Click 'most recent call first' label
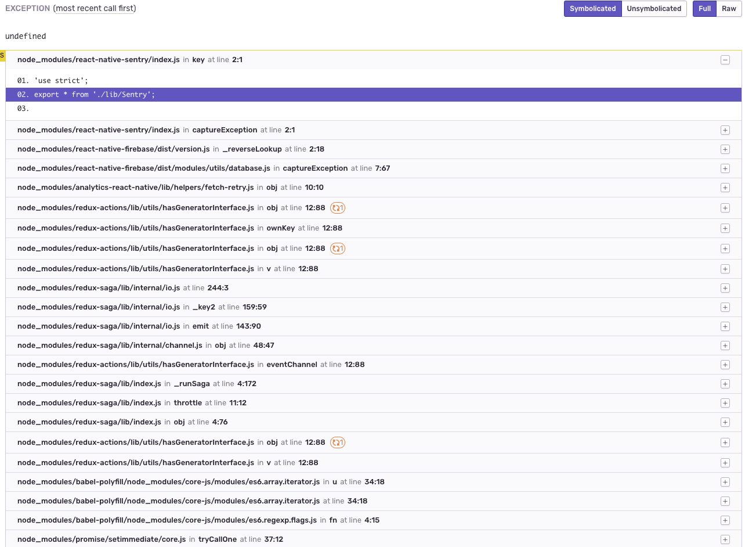Screen dimensions: 756x547 tap(95, 8)
